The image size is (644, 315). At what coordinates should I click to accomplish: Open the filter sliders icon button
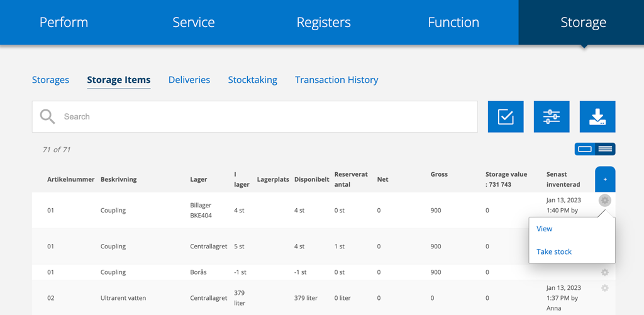click(x=552, y=117)
